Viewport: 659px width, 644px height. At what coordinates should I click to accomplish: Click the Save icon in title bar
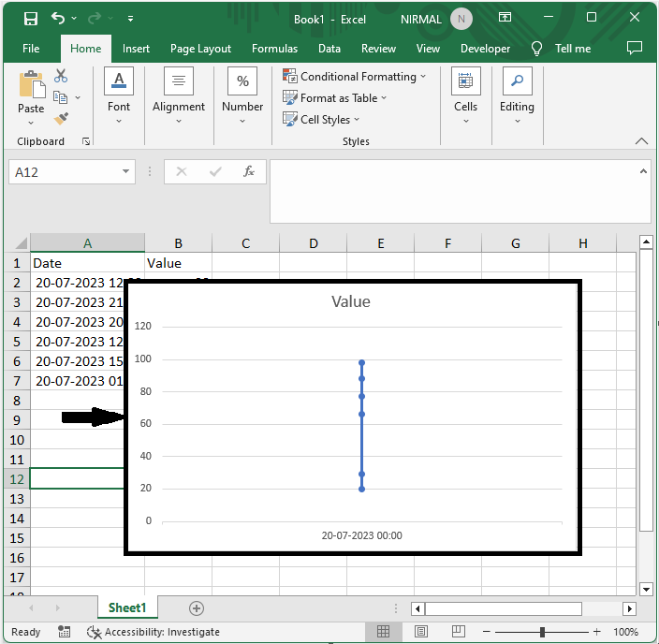point(31,19)
